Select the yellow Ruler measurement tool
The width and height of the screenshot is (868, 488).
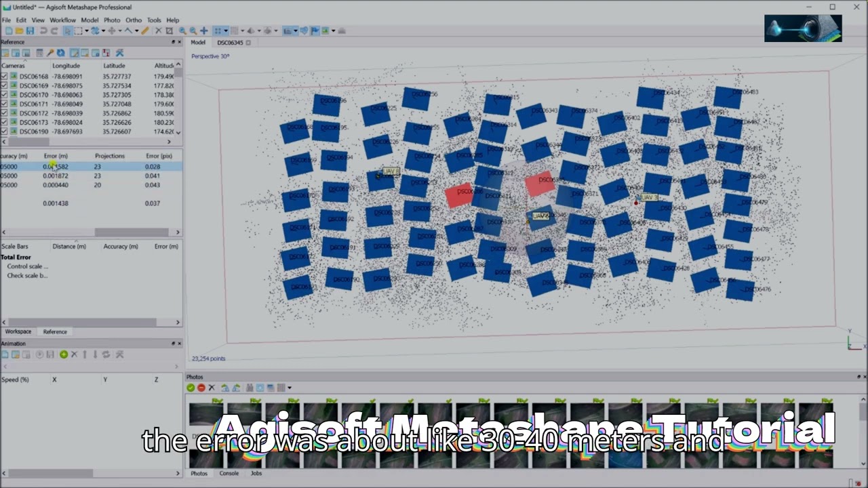pyautogui.click(x=145, y=30)
